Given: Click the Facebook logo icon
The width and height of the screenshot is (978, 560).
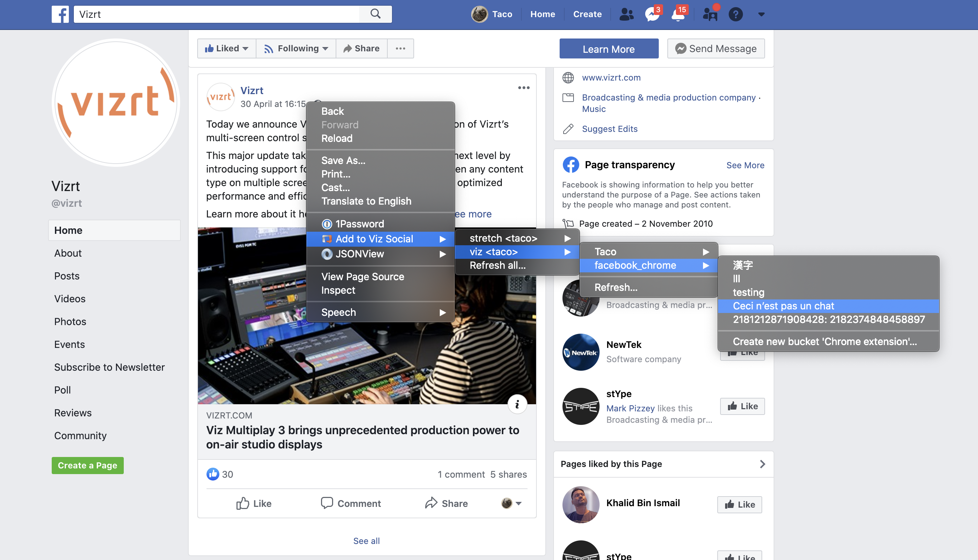Looking at the screenshot, I should pyautogui.click(x=60, y=14).
